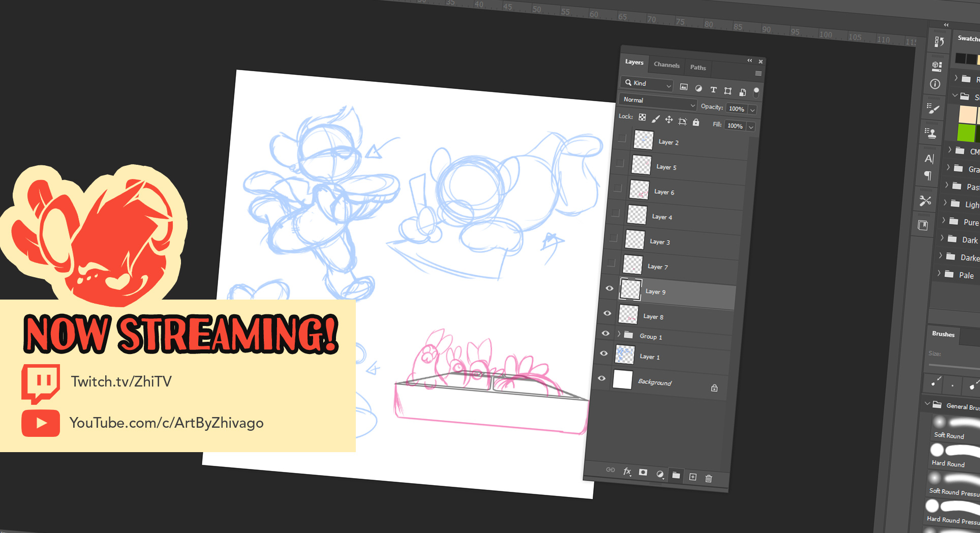Switch to the Paths tab

pos(698,68)
